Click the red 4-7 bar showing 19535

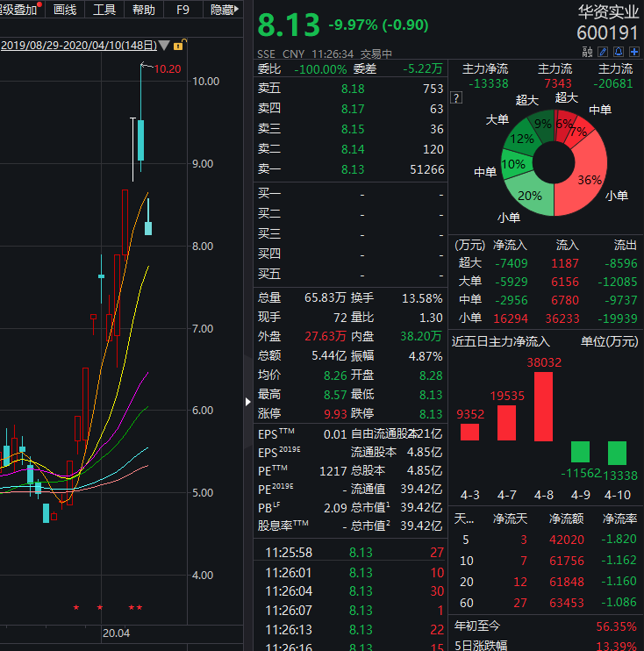(506, 423)
